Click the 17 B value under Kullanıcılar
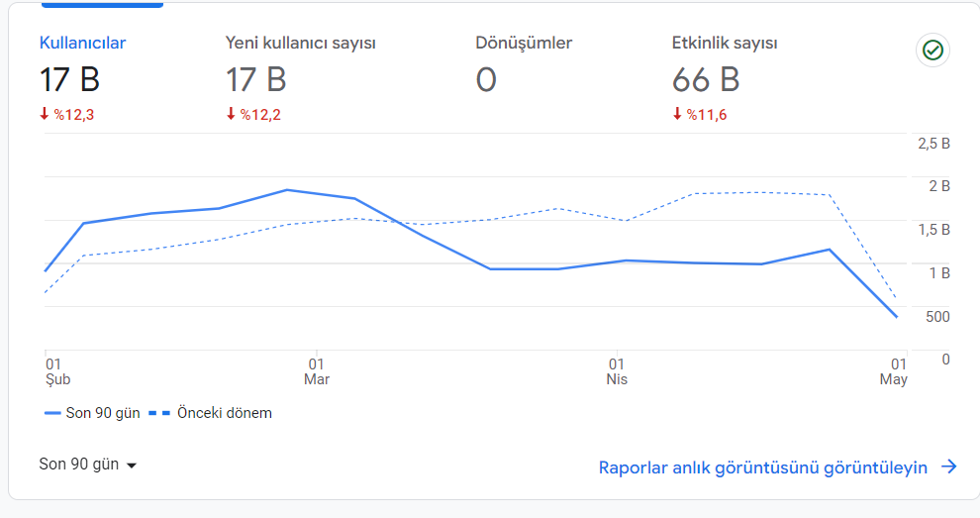 tap(69, 80)
